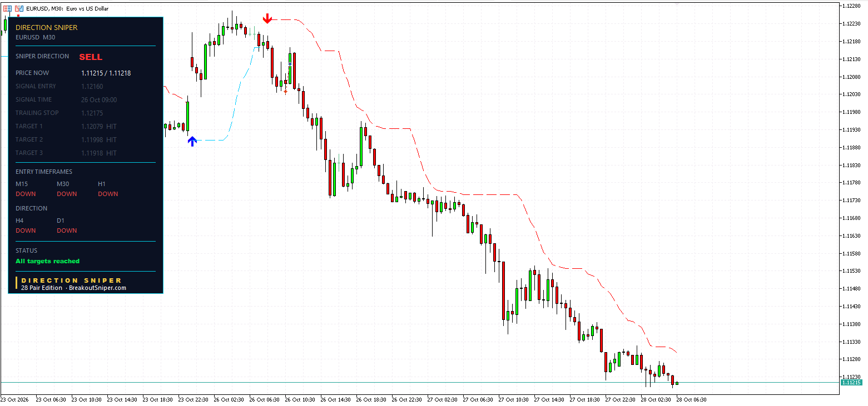868x406 pixels.
Task: Click the SNIPER DIRECTION label
Action: point(42,56)
